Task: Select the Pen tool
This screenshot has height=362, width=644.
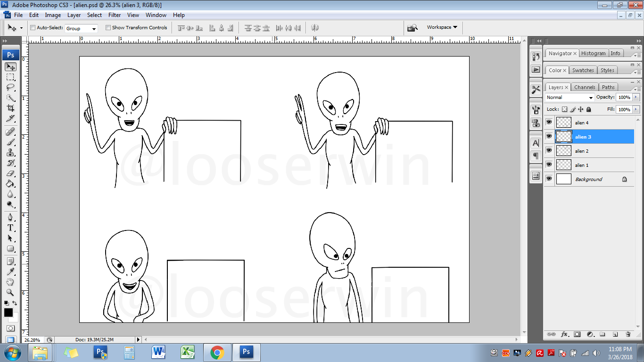Action: (10, 217)
